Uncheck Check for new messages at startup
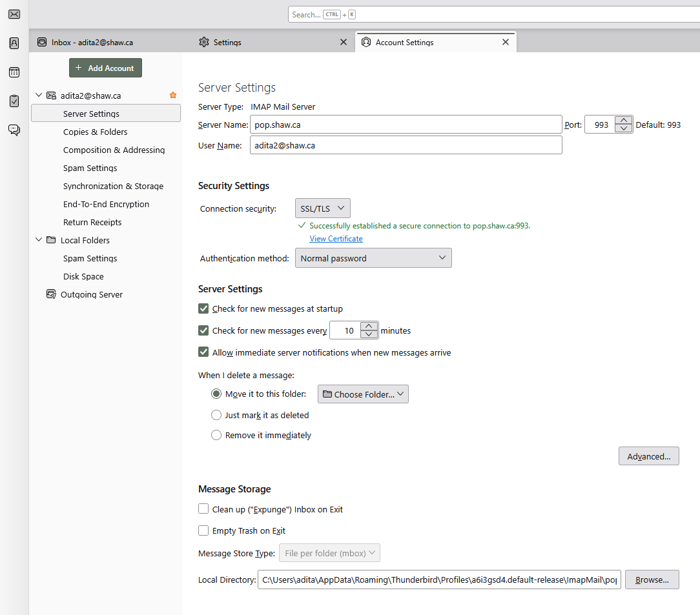The image size is (700, 615). (203, 308)
